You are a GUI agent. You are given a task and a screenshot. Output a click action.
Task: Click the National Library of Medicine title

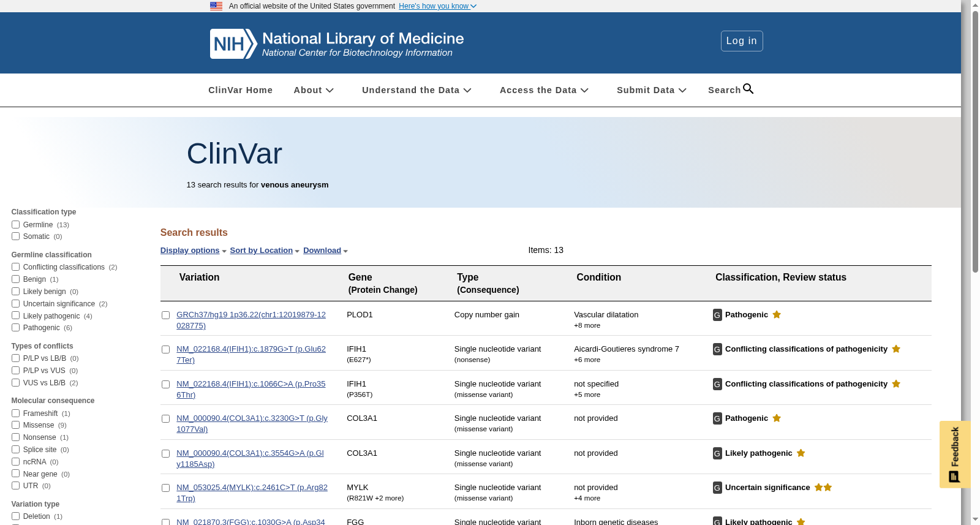pos(363,39)
